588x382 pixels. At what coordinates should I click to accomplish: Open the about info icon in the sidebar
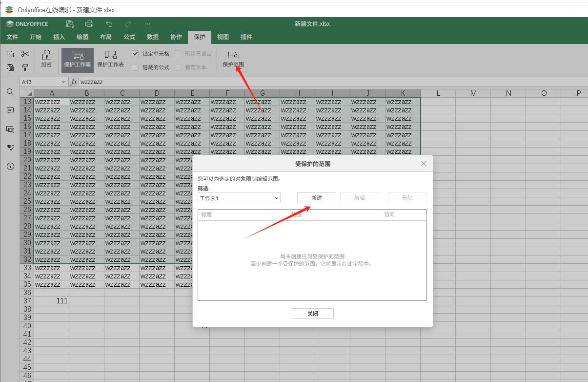click(x=10, y=166)
